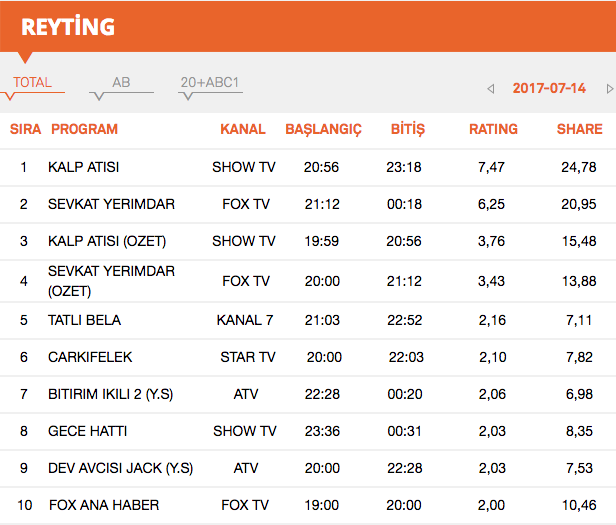Click the PROGRAM column header

(84, 129)
